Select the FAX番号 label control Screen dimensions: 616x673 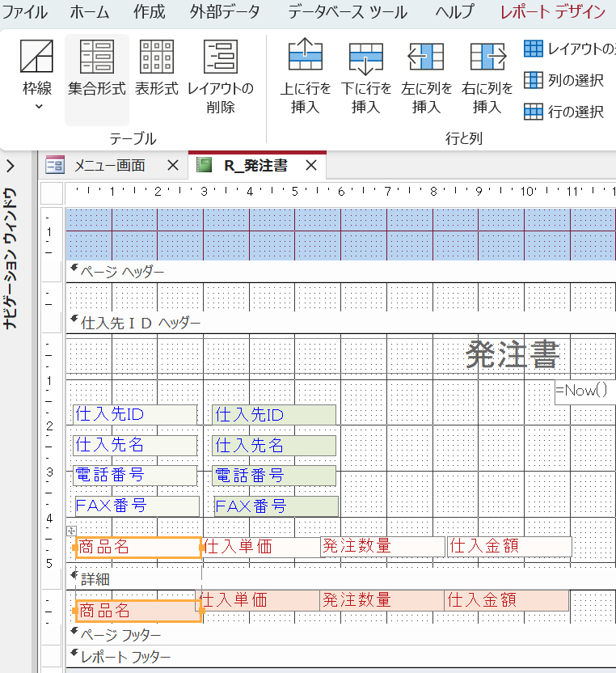(137, 506)
